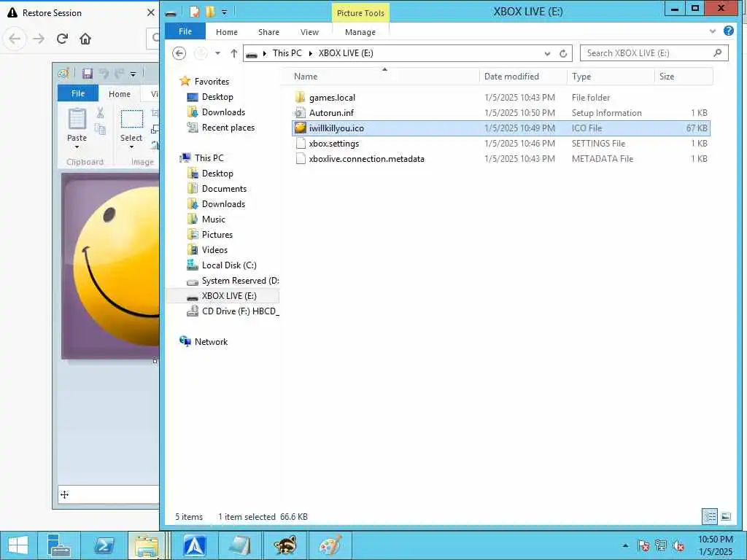Open Explorer help question mark icon

pyautogui.click(x=729, y=31)
